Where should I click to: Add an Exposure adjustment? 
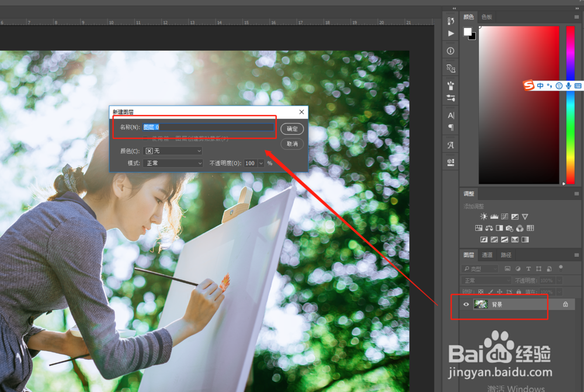[x=515, y=216]
